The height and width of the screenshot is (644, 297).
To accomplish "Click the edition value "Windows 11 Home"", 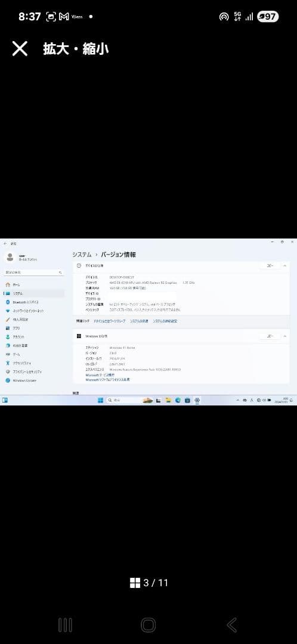I will click(x=122, y=348).
